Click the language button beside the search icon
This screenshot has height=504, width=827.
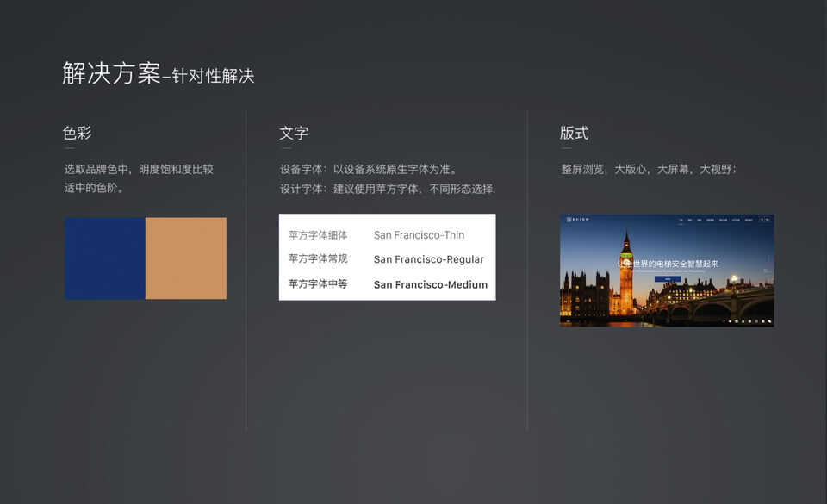click(x=768, y=221)
